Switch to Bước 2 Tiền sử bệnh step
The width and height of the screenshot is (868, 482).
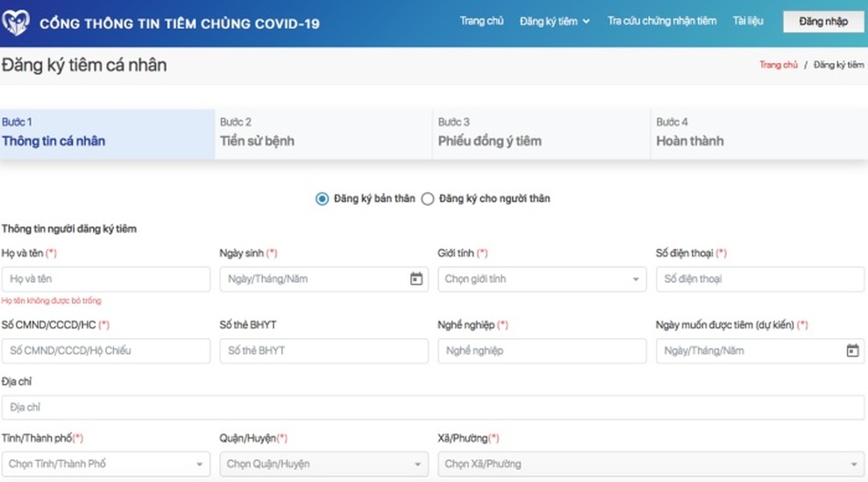click(324, 134)
